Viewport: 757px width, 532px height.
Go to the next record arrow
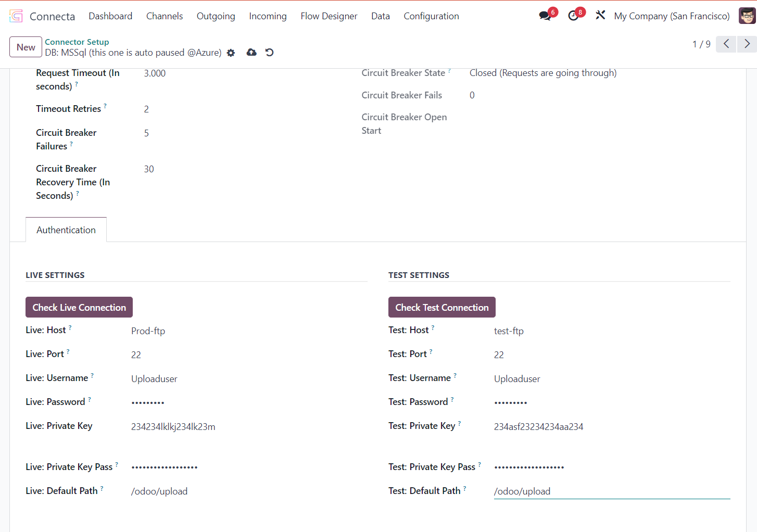747,44
